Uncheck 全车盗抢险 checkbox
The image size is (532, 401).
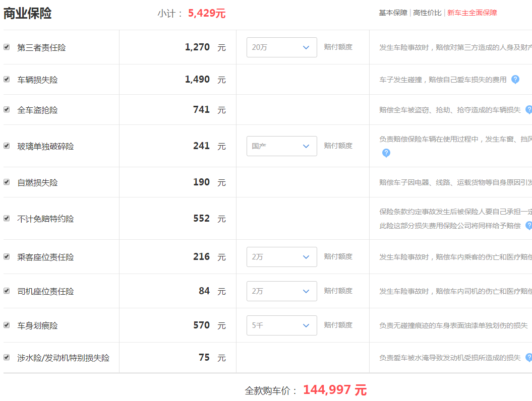click(x=7, y=109)
